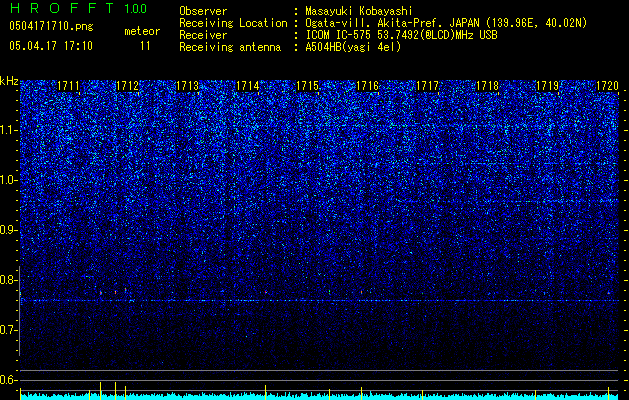Viewport: 629px width, 400px height.
Task: Click the meteor label
Action: pyautogui.click(x=142, y=31)
